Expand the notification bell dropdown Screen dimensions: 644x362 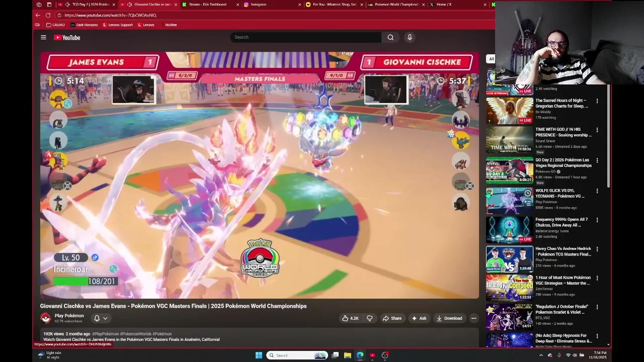point(101,318)
